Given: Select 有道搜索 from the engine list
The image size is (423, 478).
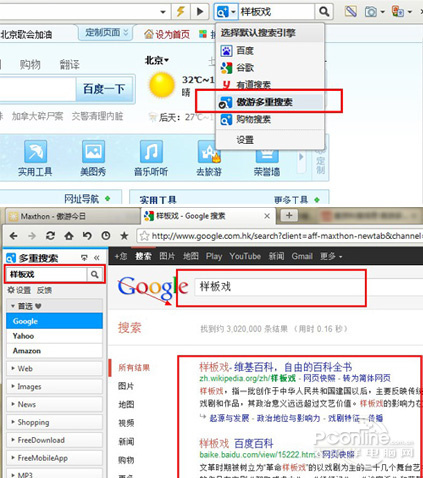Looking at the screenshot, I should coord(270,85).
